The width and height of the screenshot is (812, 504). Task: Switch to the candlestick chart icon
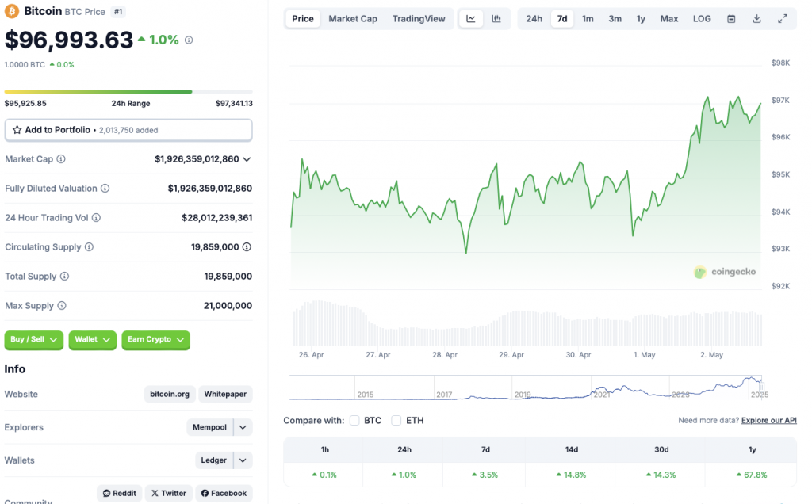tap(496, 19)
